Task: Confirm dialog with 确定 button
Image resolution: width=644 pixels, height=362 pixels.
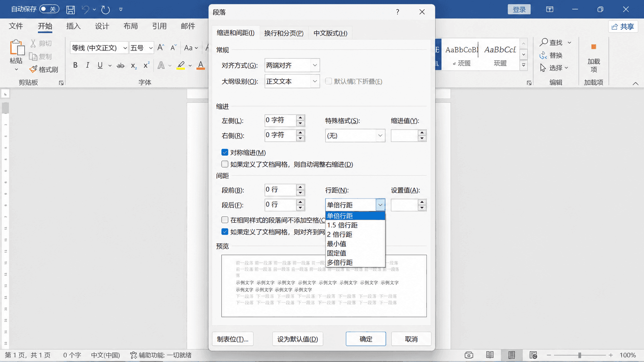Action: pyautogui.click(x=366, y=339)
